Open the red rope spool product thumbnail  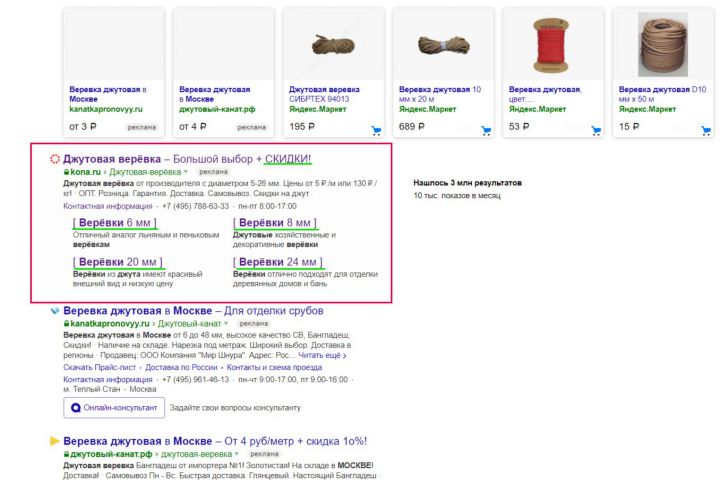click(551, 45)
